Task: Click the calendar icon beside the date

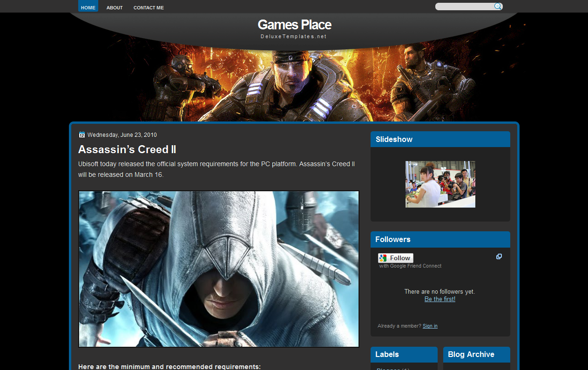Action: (x=82, y=135)
